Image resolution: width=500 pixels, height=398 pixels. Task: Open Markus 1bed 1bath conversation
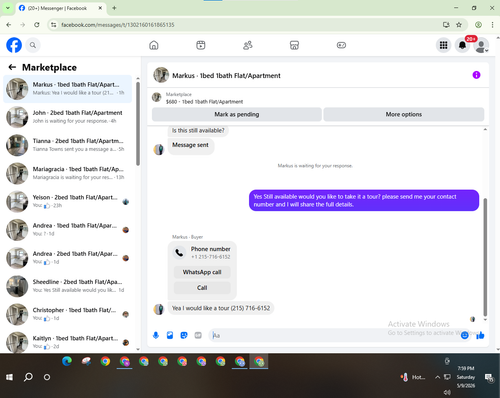click(x=68, y=89)
